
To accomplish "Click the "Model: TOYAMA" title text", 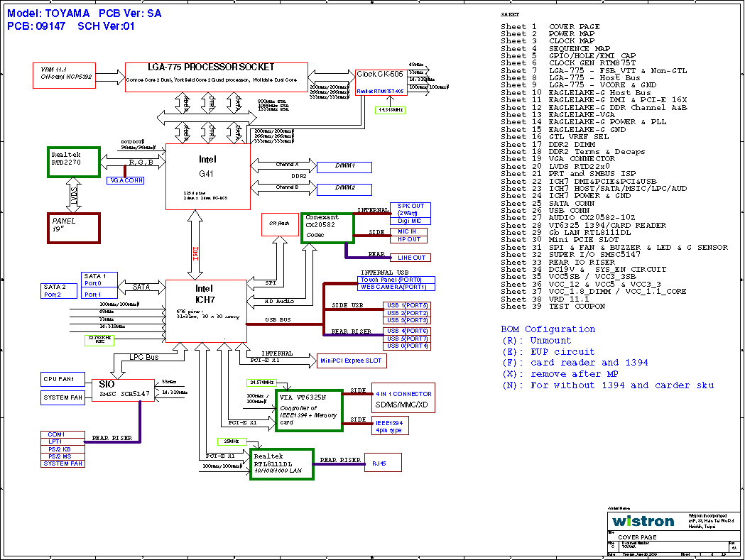I will point(48,13).
